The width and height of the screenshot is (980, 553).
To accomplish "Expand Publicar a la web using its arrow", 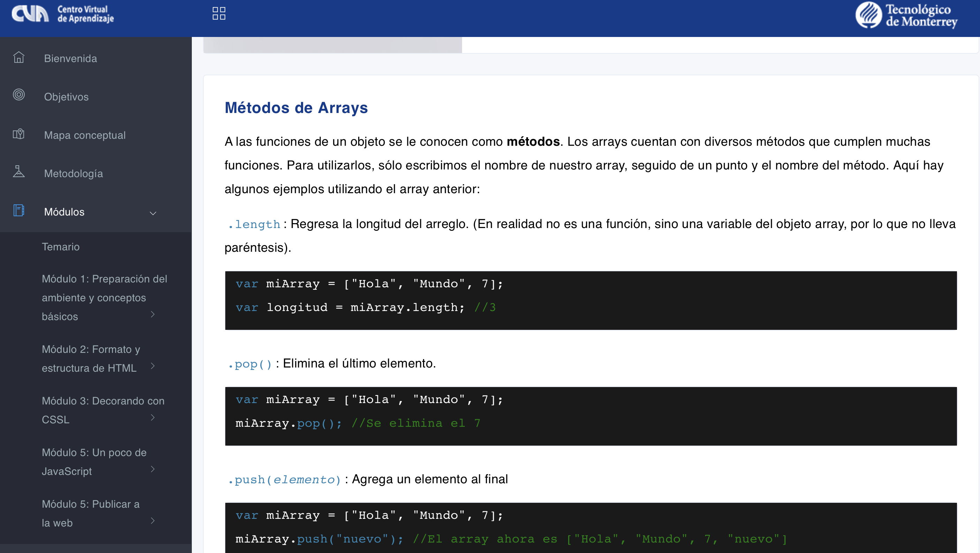I will click(x=152, y=521).
